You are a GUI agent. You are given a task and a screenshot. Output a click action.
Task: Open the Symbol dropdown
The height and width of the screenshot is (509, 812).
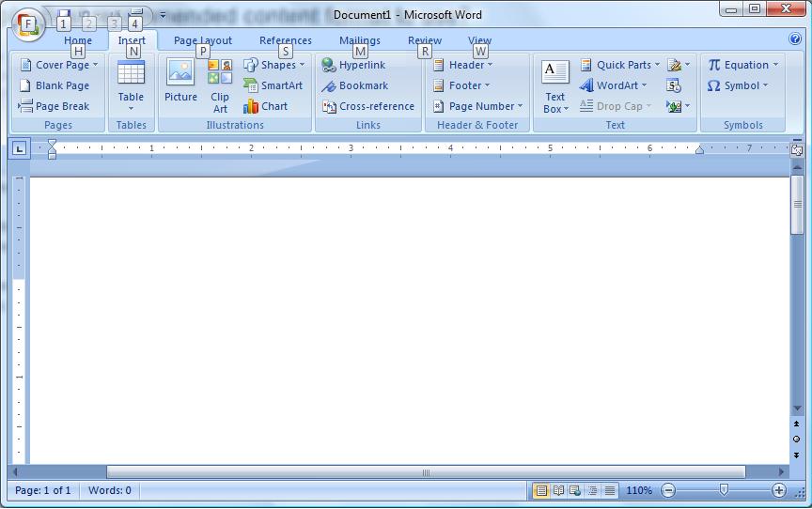pyautogui.click(x=738, y=85)
